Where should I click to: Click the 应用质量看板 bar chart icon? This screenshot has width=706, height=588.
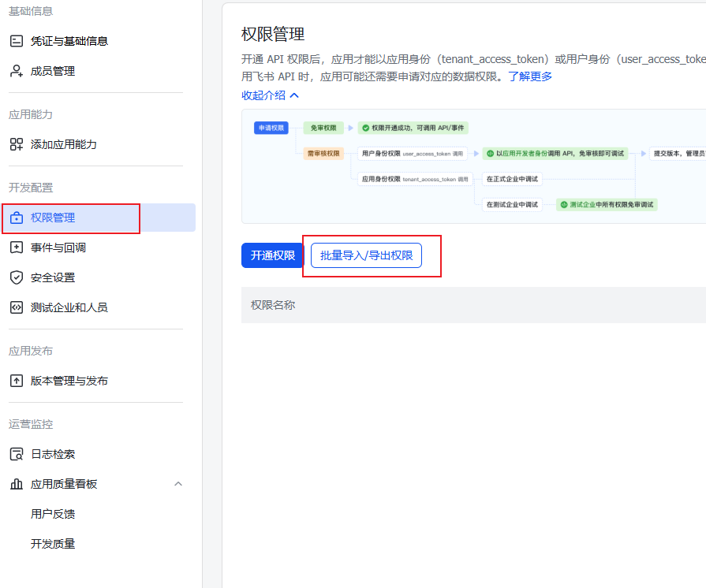coord(17,484)
